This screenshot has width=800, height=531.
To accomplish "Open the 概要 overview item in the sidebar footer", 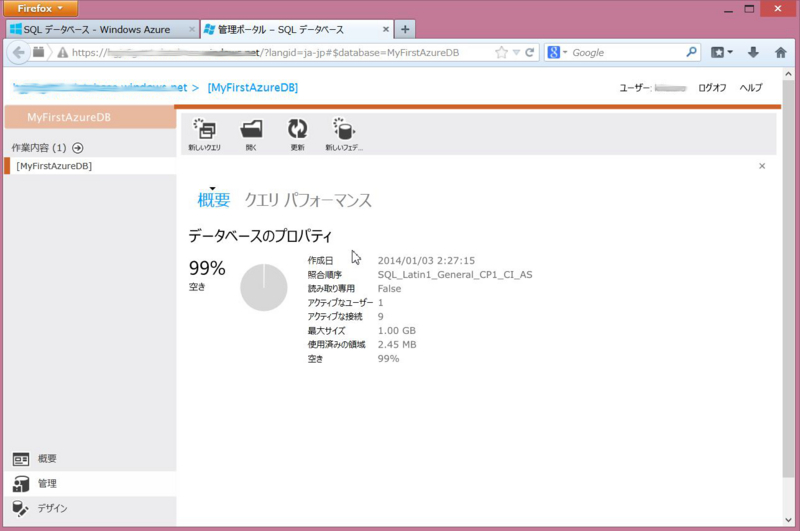I will coord(90,459).
